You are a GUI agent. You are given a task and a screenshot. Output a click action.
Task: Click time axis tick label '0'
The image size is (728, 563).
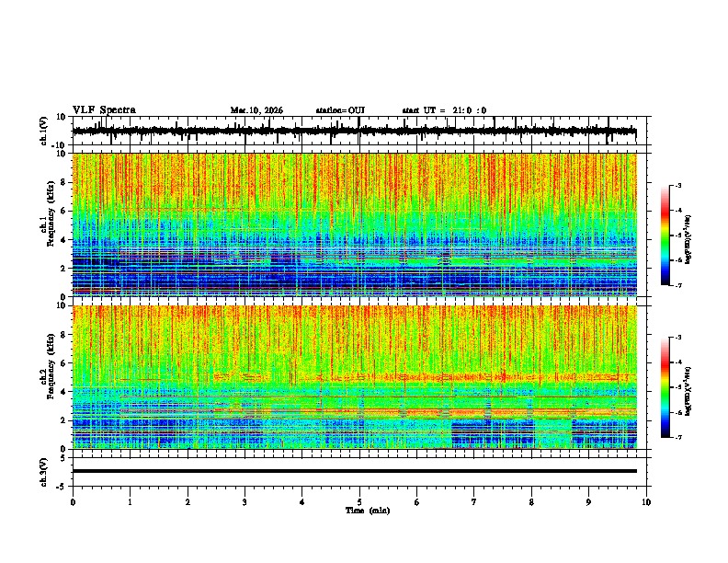click(x=73, y=502)
